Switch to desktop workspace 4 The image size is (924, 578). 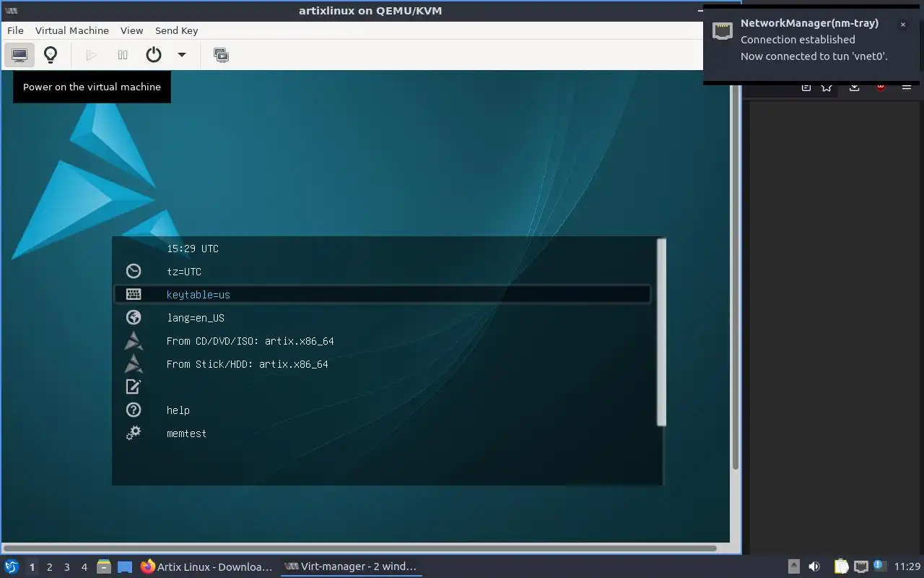click(84, 567)
